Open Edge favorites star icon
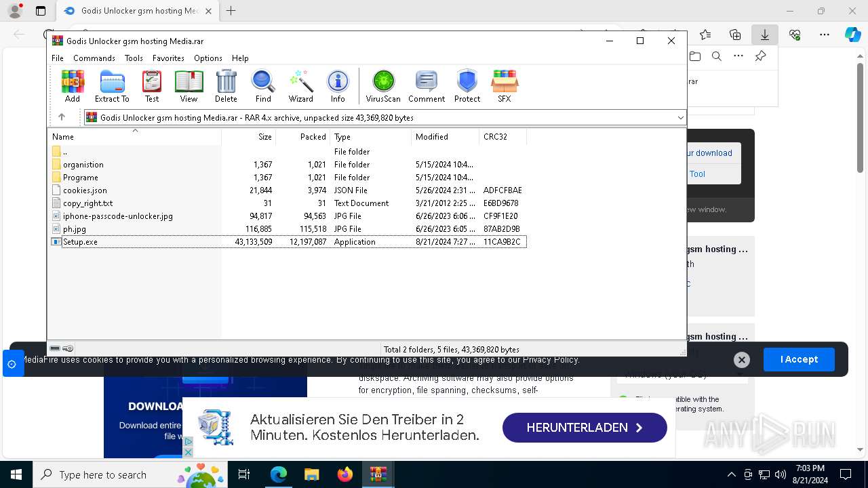The height and width of the screenshot is (488, 868). [705, 35]
